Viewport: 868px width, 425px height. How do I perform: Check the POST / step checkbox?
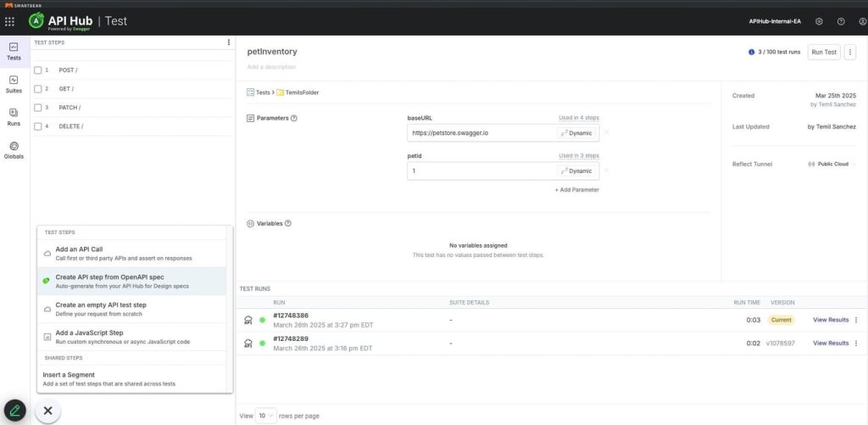[38, 70]
